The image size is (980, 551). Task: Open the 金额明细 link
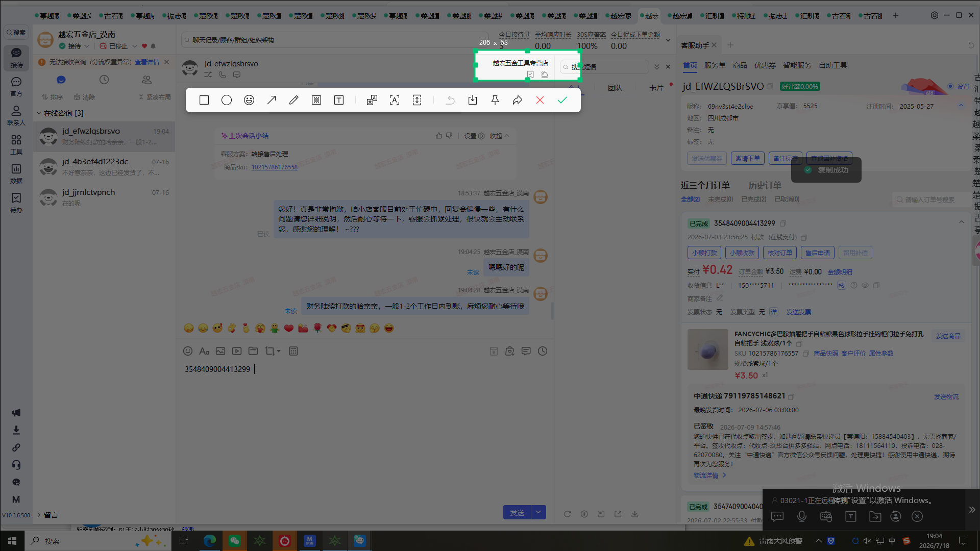(x=840, y=272)
